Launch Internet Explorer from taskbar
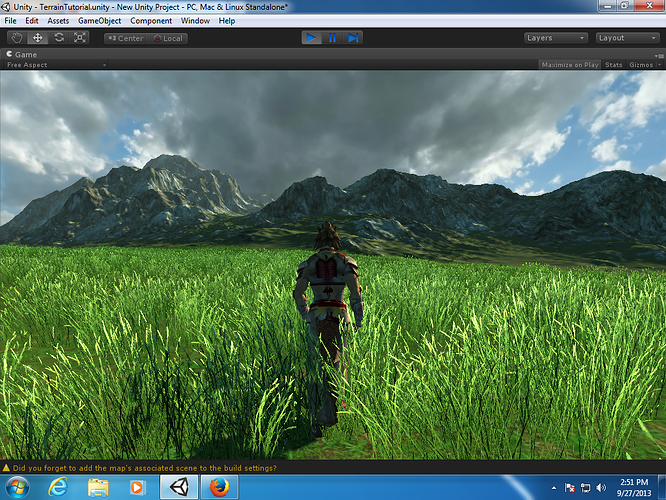Viewport: 666px width, 500px height. click(58, 487)
